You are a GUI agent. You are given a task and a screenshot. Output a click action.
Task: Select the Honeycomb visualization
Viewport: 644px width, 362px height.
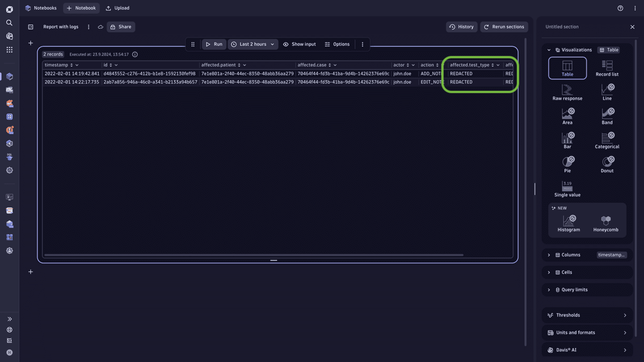coord(606,222)
